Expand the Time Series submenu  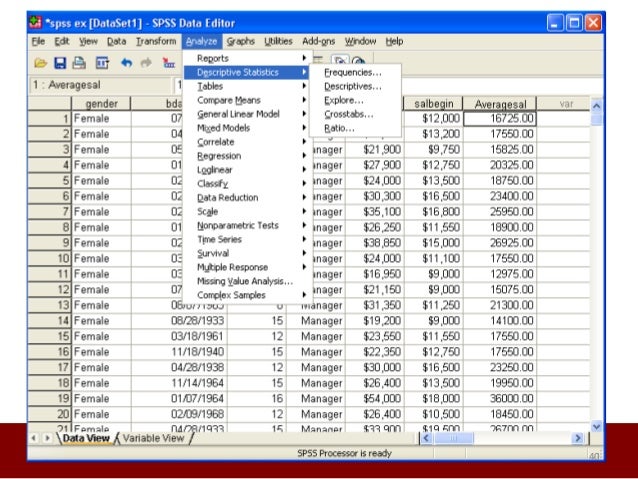click(x=248, y=239)
